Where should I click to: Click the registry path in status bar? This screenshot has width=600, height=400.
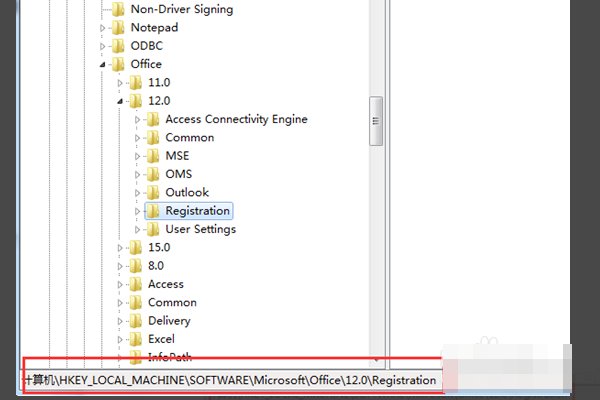(230, 380)
